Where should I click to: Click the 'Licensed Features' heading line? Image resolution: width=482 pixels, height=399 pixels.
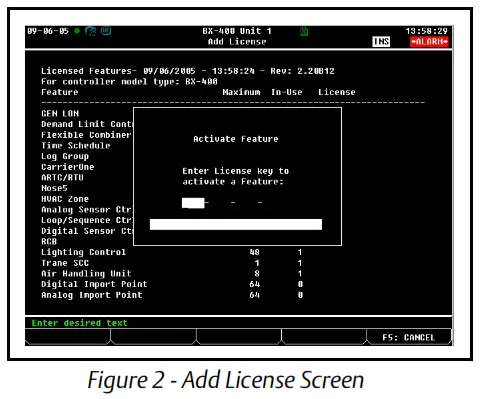[x=188, y=71]
